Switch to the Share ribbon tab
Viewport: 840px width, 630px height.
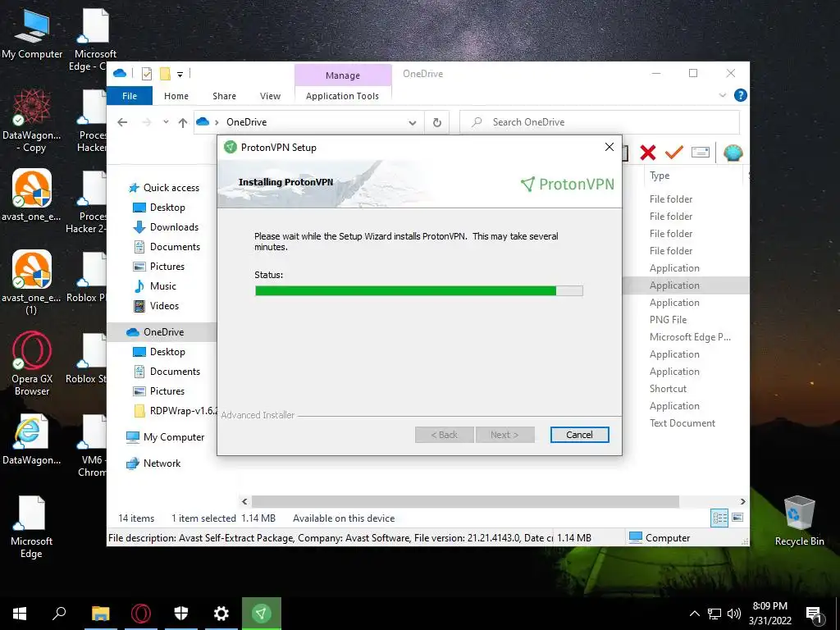(x=224, y=96)
